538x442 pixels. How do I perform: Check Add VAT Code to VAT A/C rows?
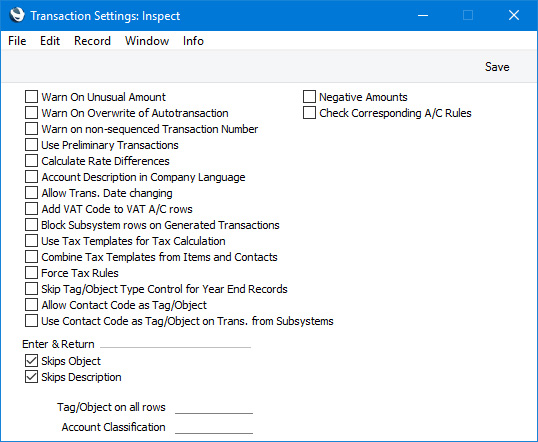(x=31, y=209)
